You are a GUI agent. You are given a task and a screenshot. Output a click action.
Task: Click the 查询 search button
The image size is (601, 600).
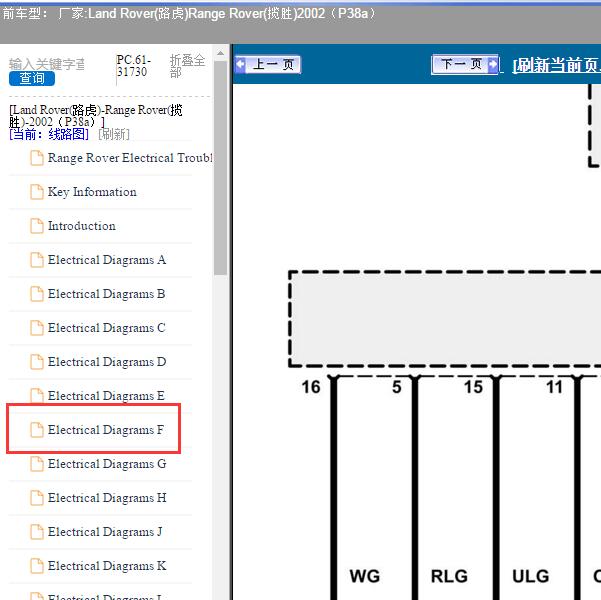tap(32, 79)
